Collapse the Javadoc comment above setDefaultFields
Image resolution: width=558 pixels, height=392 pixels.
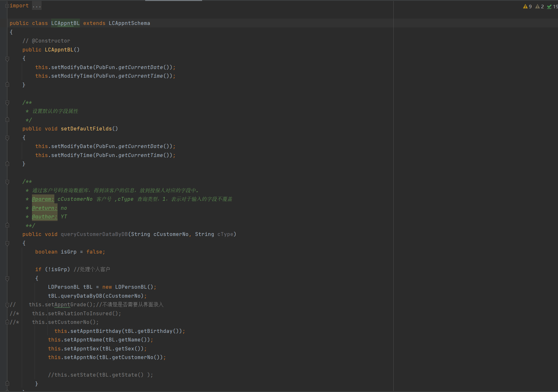[x=7, y=103]
